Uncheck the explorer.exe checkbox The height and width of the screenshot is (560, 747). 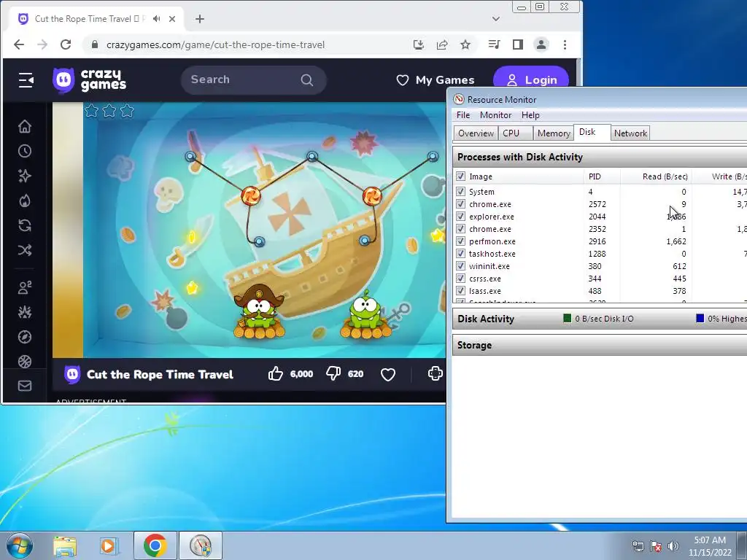[460, 216]
